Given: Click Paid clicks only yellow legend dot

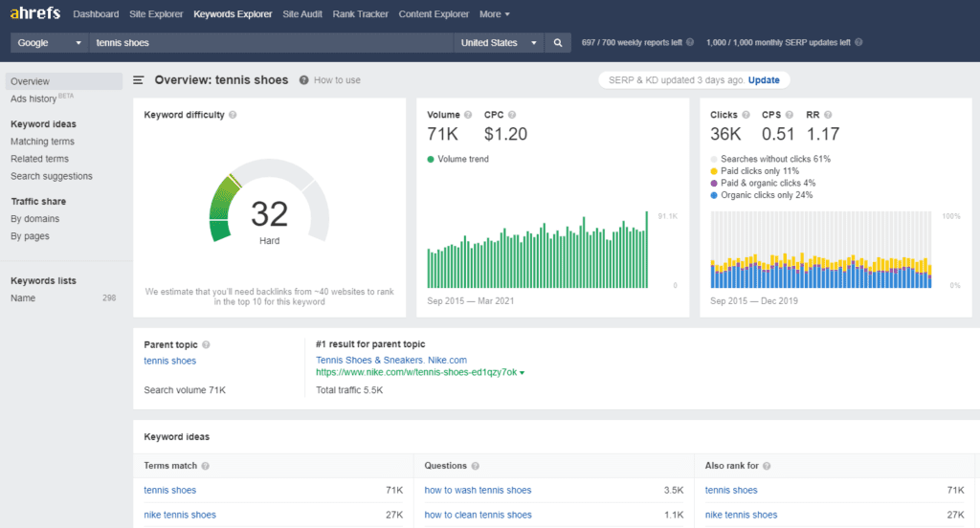Looking at the screenshot, I should pos(714,171).
